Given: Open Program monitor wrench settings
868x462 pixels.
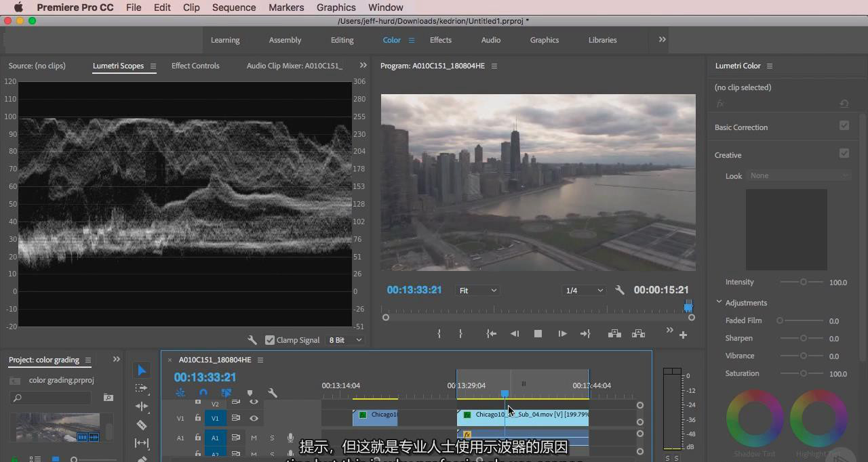Looking at the screenshot, I should point(620,290).
